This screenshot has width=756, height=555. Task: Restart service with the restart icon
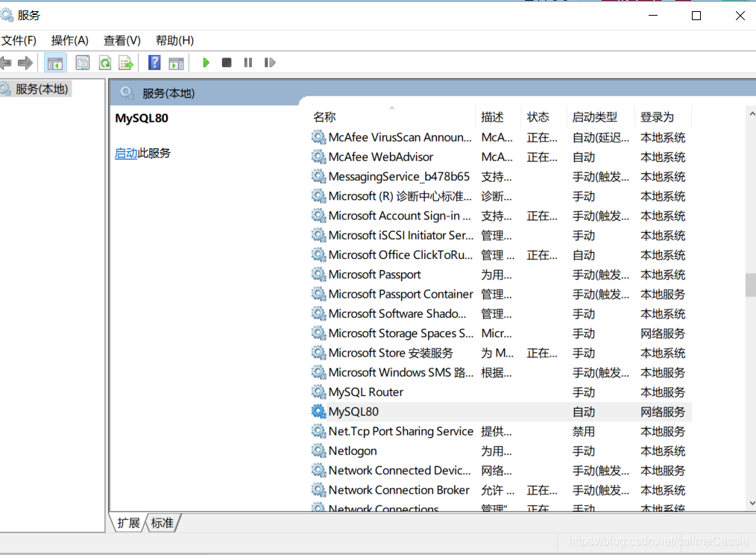269,63
